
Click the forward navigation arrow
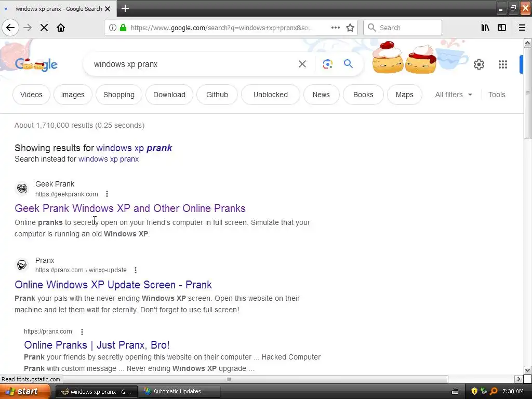click(x=28, y=28)
